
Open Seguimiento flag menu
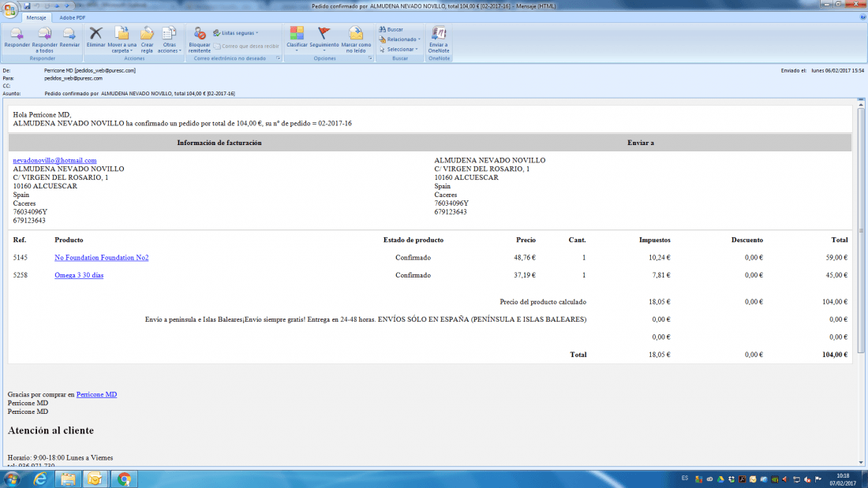point(324,39)
